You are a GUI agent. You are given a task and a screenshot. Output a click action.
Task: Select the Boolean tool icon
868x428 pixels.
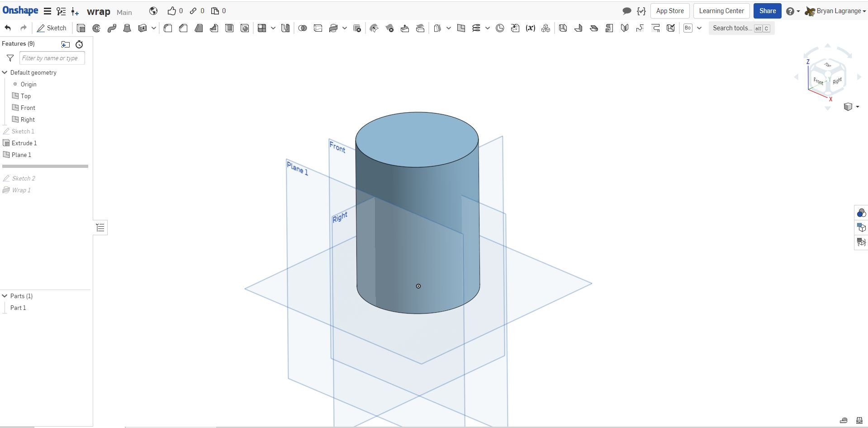303,28
